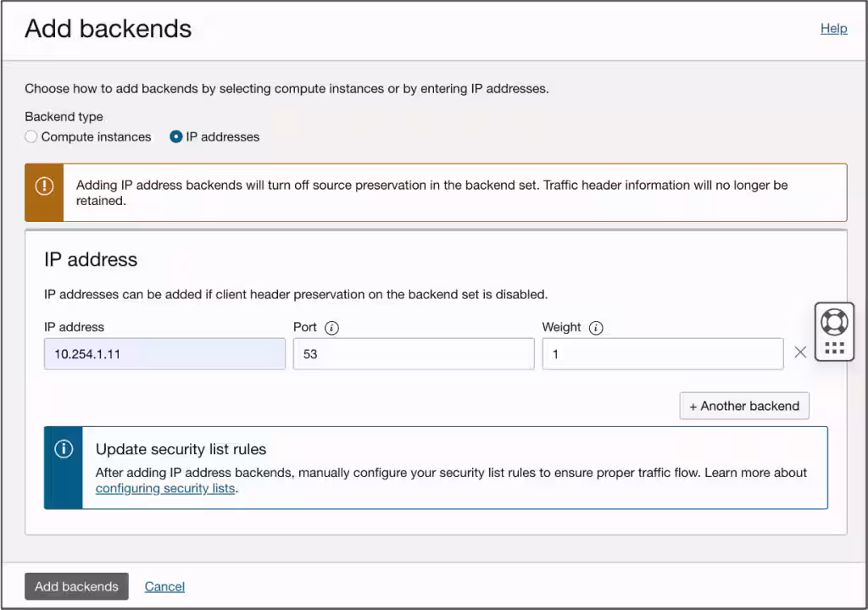Image resolution: width=868 pixels, height=610 pixels.
Task: Click the info icon beside Update security list rules
Action: 64,449
